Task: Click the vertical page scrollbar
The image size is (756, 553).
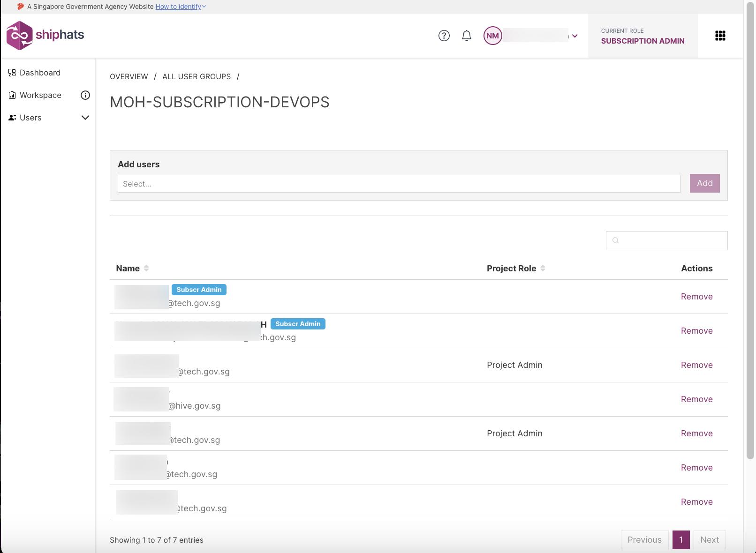Action: pyautogui.click(x=750, y=234)
